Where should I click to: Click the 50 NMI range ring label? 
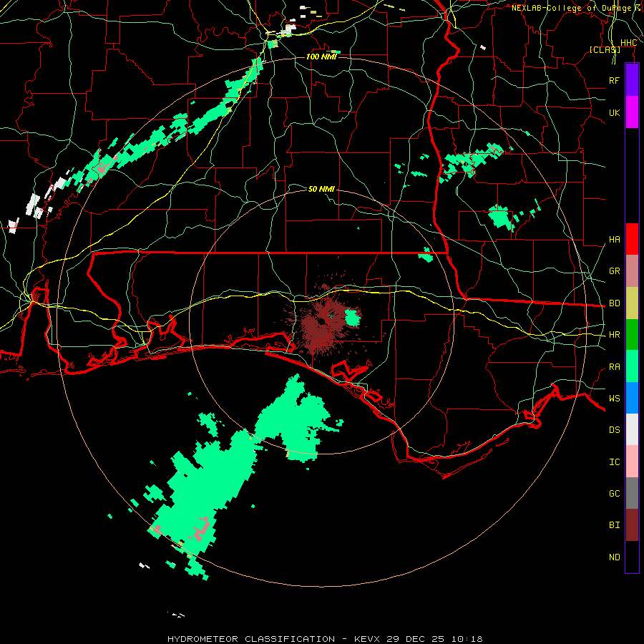pos(321,189)
